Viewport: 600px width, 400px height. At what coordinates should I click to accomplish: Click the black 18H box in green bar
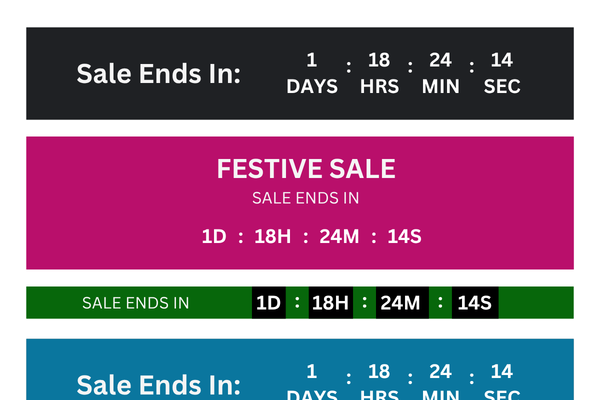330,303
